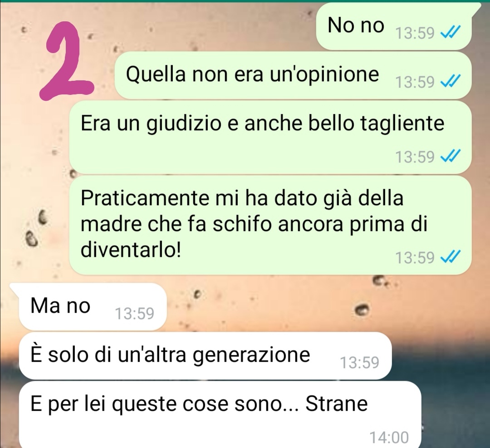Tap read ticks beside 'Quella non era un'opinione'

coord(451,82)
